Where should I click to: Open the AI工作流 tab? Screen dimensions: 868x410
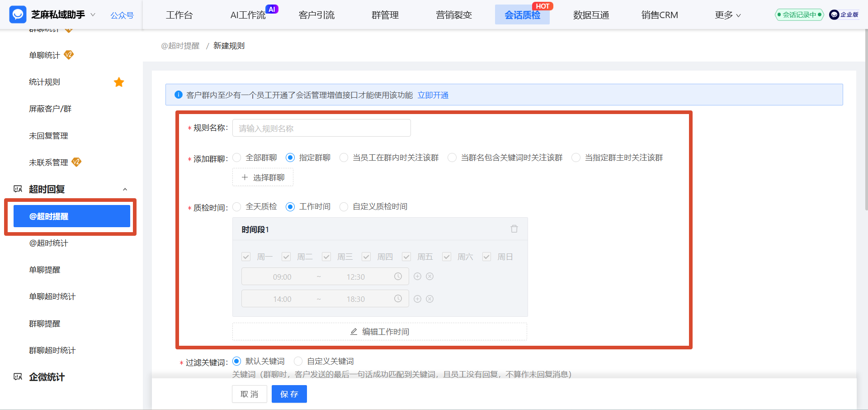pos(248,15)
